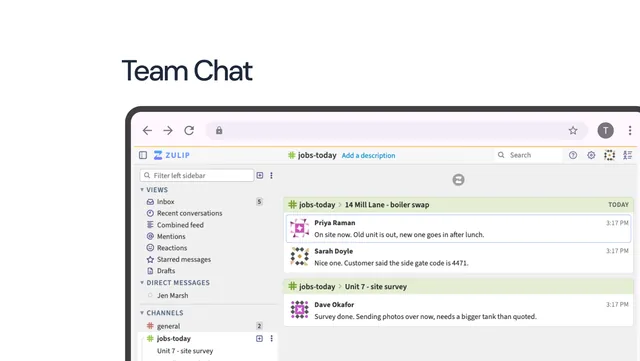Viewport: 640px width, 361px height.
Task: Click Priya Raman's avatar
Action: (x=300, y=228)
